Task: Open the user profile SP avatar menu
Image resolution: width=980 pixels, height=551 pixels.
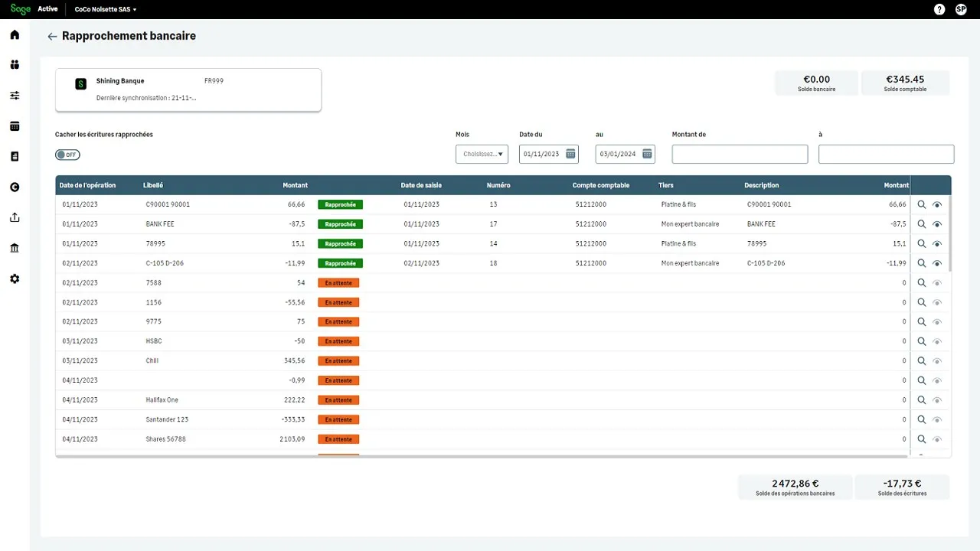Action: click(x=961, y=9)
